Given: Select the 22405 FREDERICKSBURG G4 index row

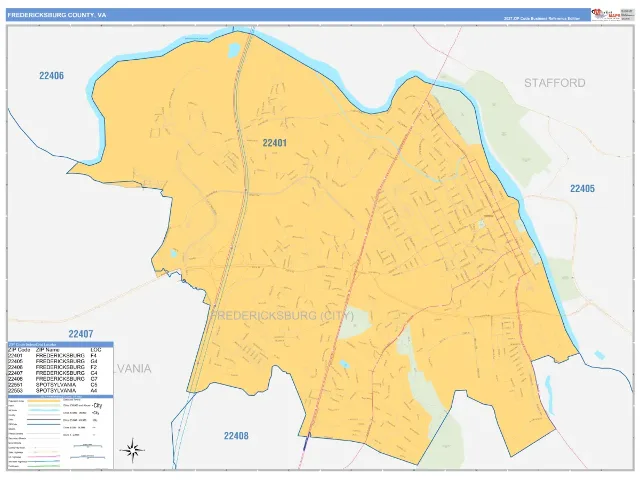Looking at the screenshot, I should pyautogui.click(x=53, y=361).
